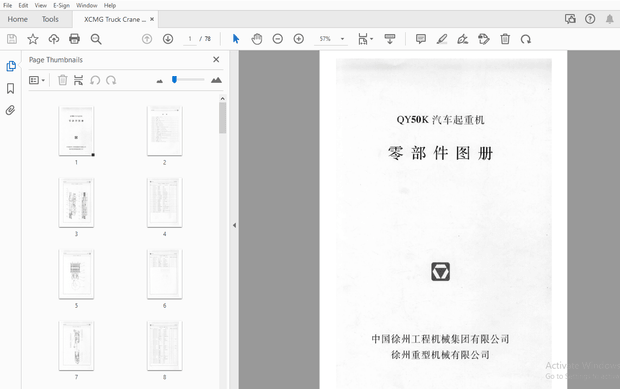The height and width of the screenshot is (389, 620).
Task: Open the Edit menu
Action: point(23,6)
